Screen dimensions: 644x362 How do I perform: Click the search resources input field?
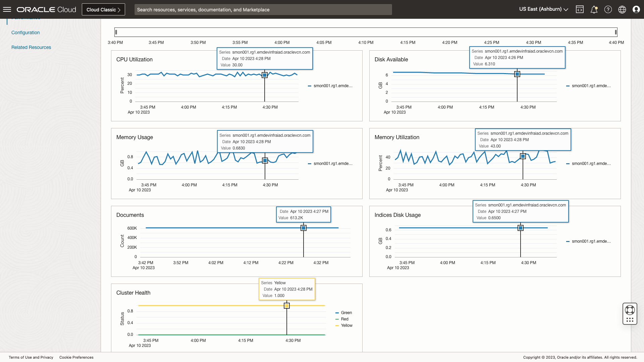pyautogui.click(x=263, y=9)
